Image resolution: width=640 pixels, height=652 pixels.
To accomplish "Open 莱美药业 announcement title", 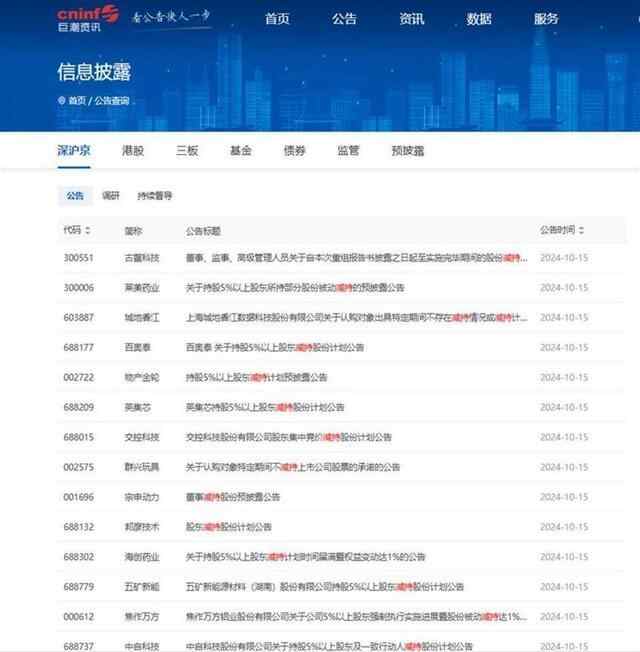I will pyautogui.click(x=294, y=287).
